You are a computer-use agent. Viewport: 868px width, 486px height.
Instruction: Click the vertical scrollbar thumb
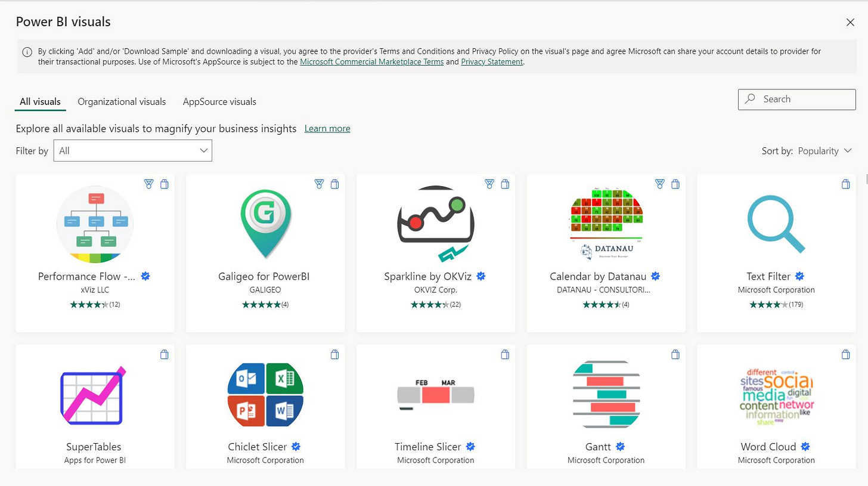point(866,180)
